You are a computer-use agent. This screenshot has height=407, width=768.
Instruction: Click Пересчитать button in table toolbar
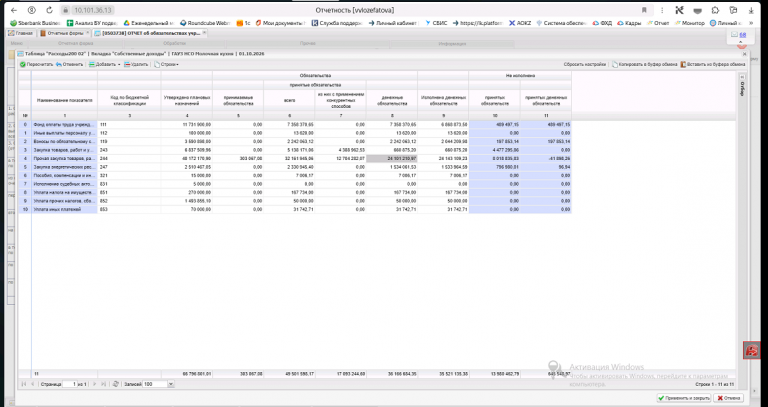point(37,64)
